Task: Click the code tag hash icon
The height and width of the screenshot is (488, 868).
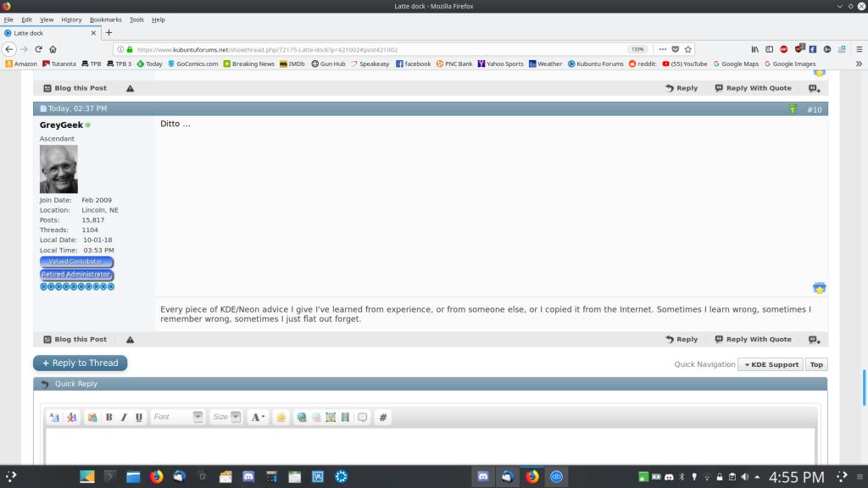Action: 383,417
